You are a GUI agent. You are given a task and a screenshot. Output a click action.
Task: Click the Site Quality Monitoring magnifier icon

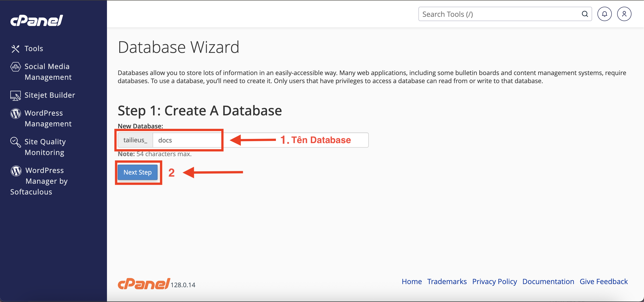click(15, 142)
